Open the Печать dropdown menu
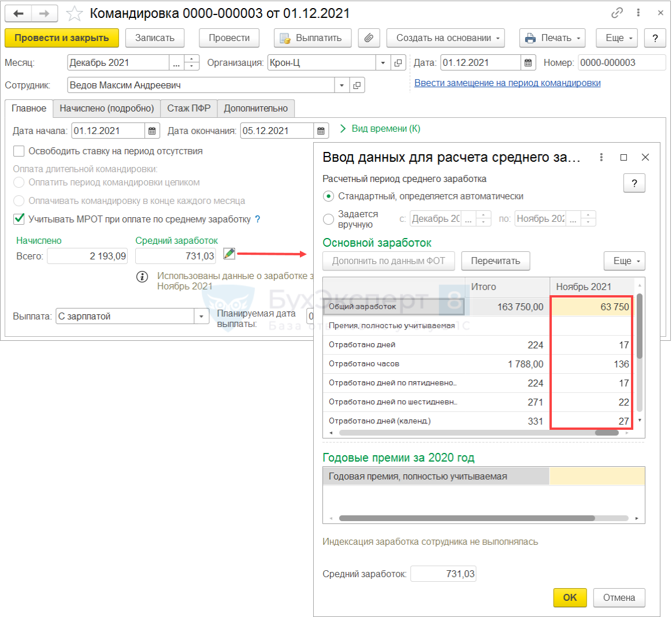The image size is (672, 617). tap(552, 38)
